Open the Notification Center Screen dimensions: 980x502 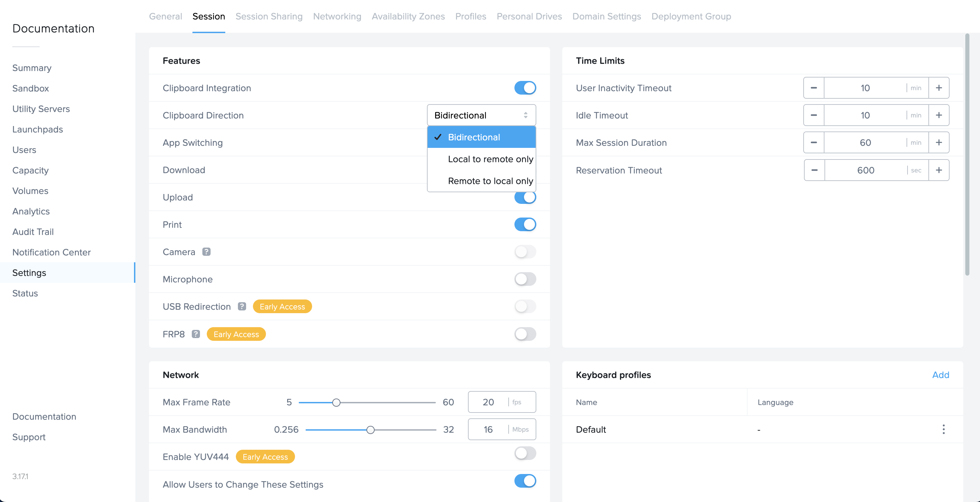(x=51, y=252)
